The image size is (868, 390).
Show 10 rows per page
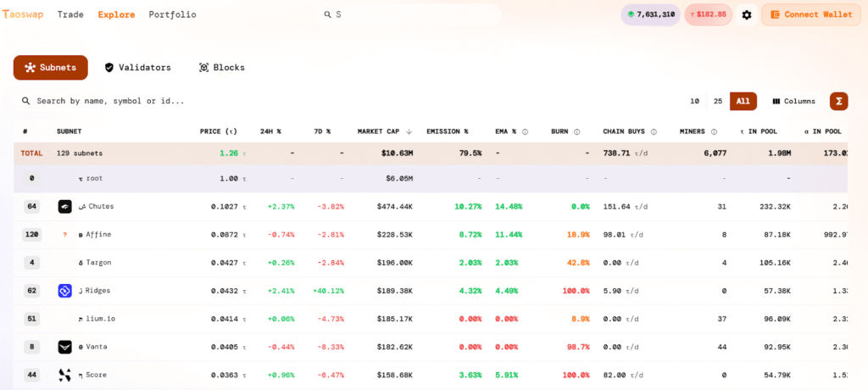pos(694,101)
